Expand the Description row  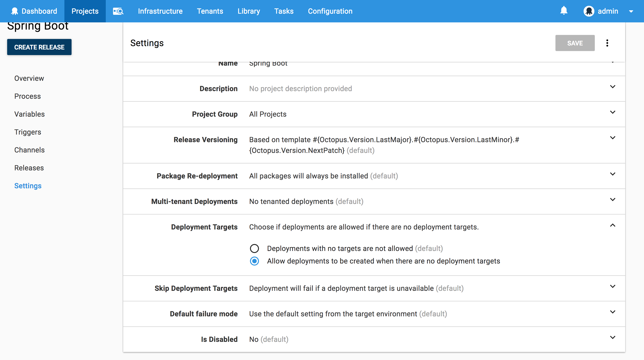pos(613,87)
